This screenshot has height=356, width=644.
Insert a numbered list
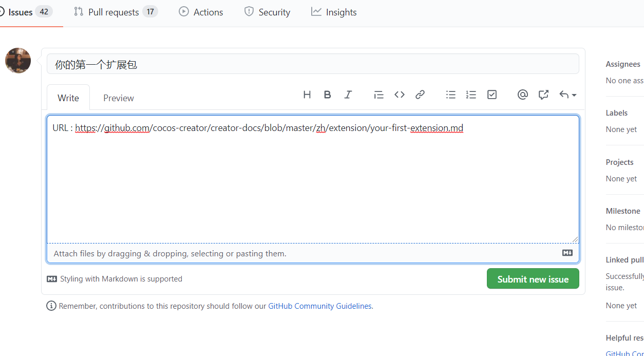(471, 95)
